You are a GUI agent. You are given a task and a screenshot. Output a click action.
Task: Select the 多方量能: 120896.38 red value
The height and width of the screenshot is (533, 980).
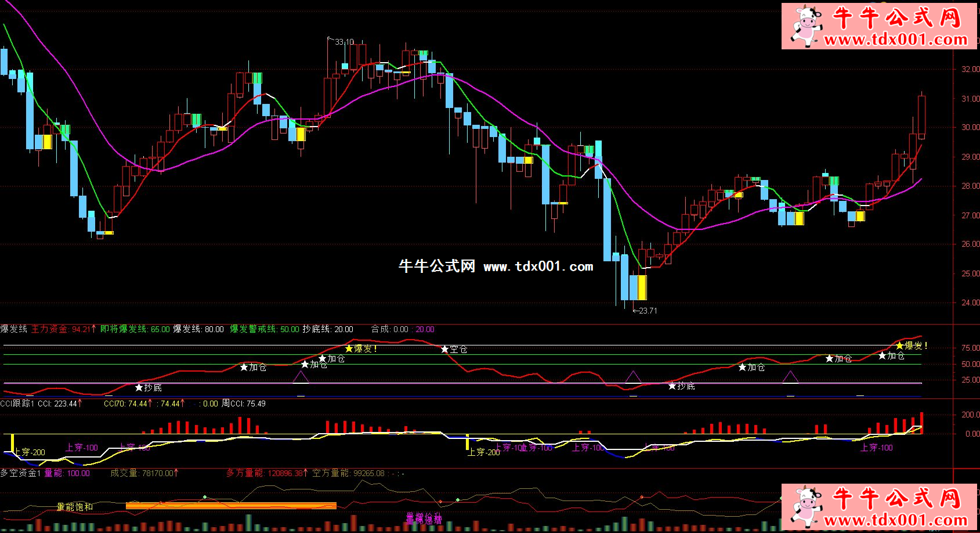[x=268, y=473]
